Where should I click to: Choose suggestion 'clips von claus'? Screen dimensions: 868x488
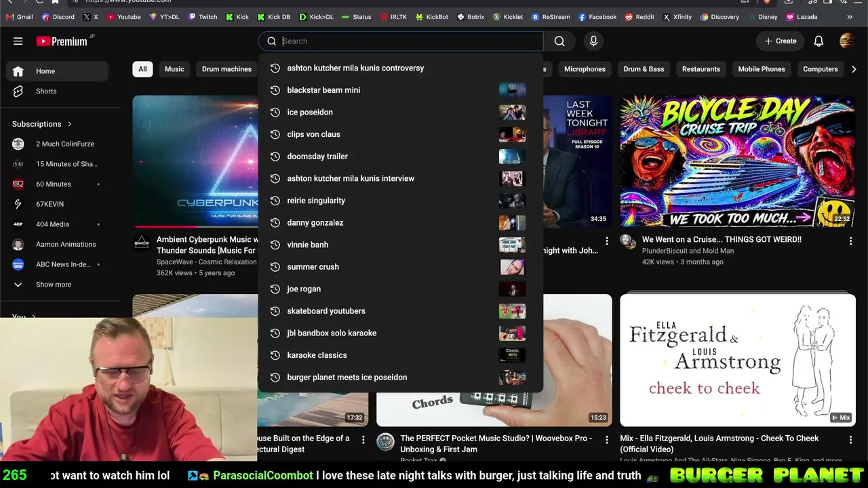[401, 134]
